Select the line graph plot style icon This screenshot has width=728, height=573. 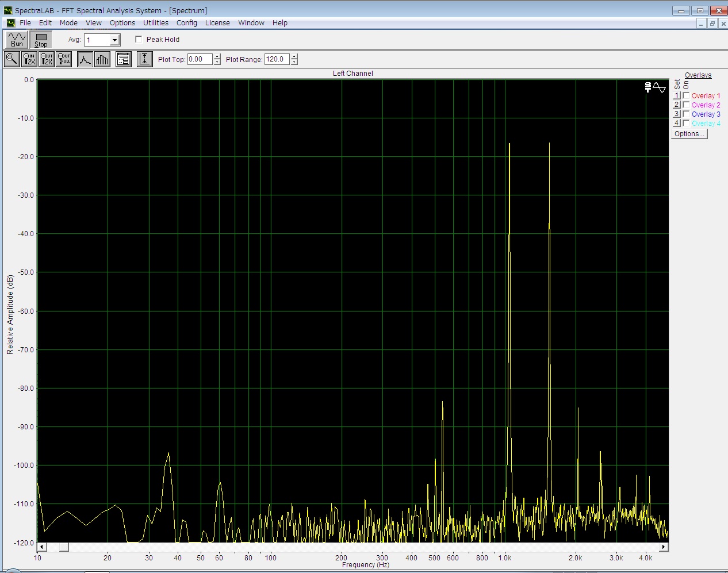(x=85, y=59)
